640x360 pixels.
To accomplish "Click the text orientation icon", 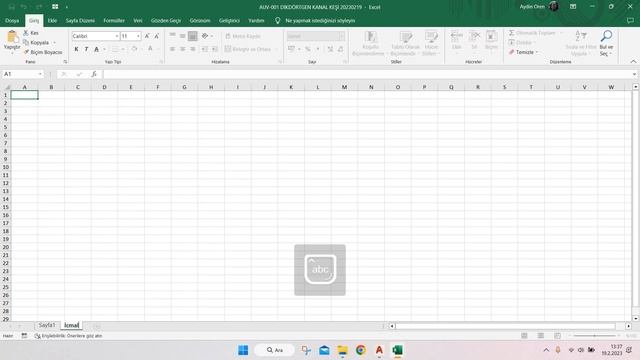I will click(205, 36).
